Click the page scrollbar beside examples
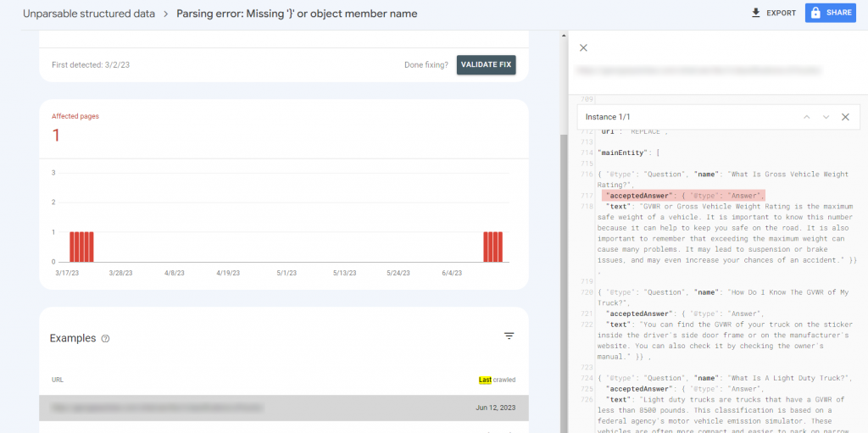 (x=563, y=282)
